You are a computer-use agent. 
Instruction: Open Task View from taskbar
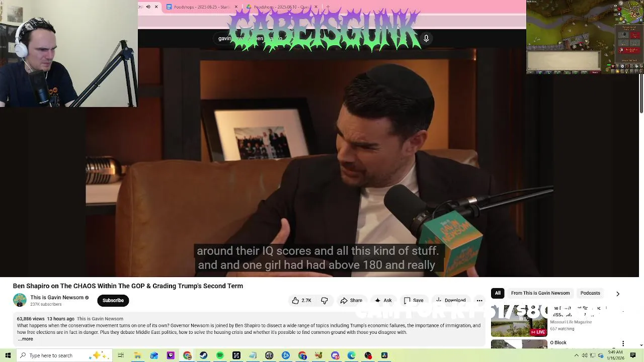click(121, 355)
